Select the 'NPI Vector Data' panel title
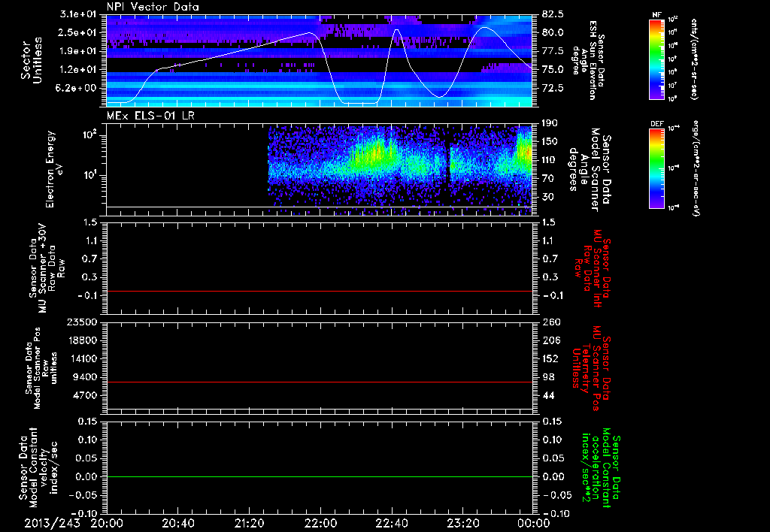The image size is (770, 532). [x=153, y=7]
